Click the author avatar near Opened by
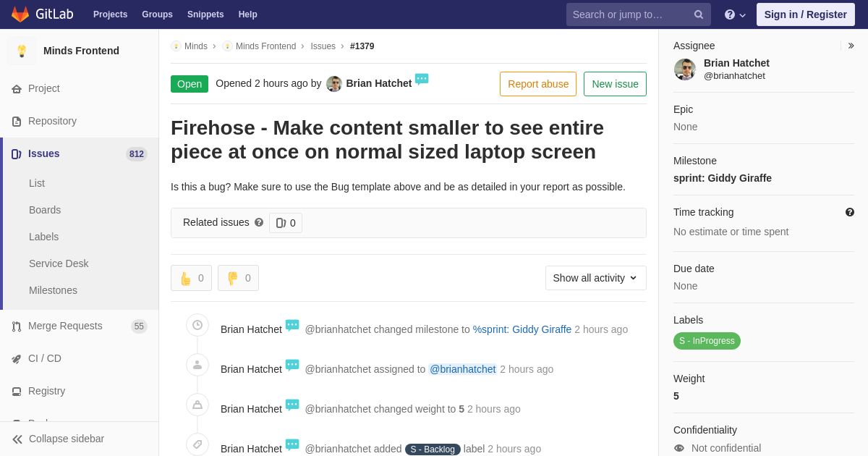The image size is (868, 456). pyautogui.click(x=334, y=84)
